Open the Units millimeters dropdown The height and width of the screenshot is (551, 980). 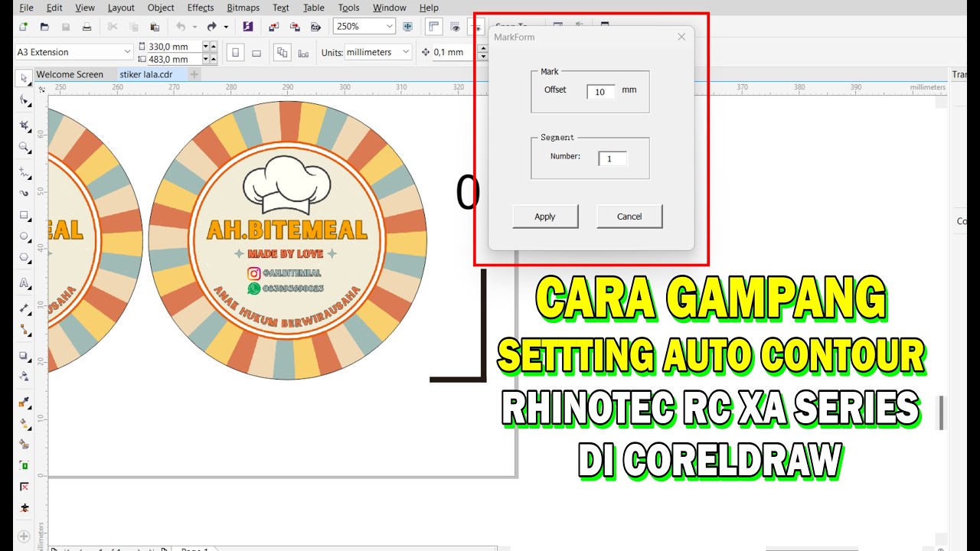(x=405, y=52)
